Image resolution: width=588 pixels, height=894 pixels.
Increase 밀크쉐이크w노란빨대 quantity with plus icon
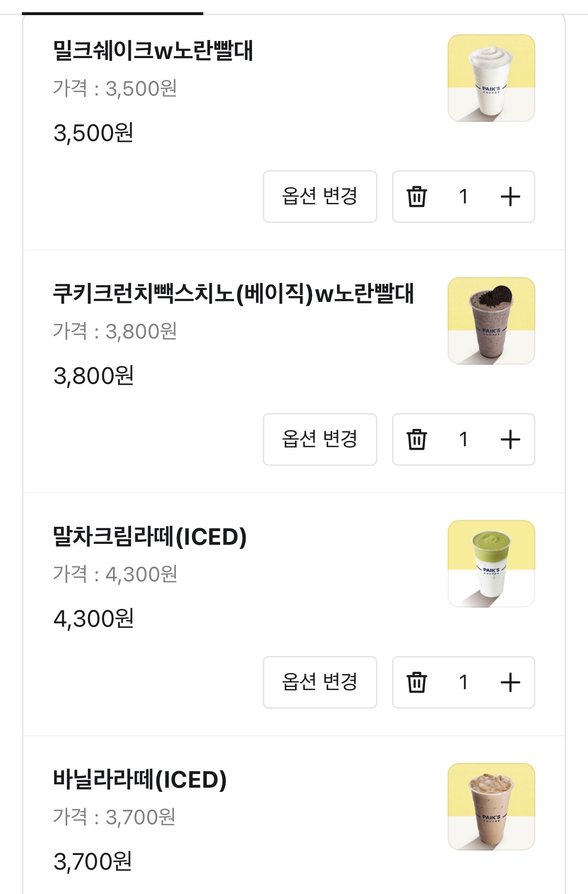pos(510,197)
